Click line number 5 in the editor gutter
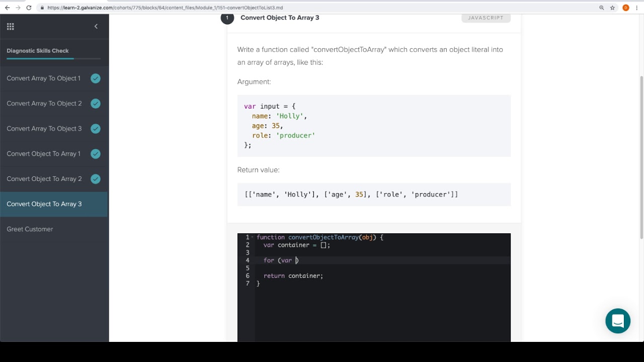This screenshot has height=362, width=644. tap(248, 268)
